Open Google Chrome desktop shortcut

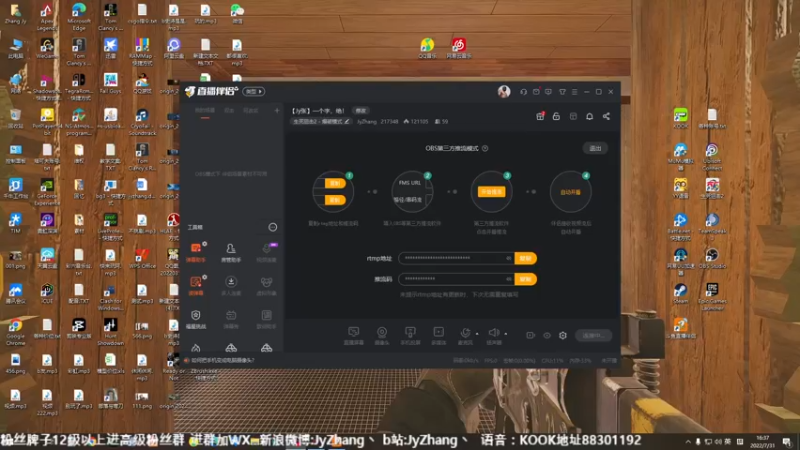coord(15,331)
